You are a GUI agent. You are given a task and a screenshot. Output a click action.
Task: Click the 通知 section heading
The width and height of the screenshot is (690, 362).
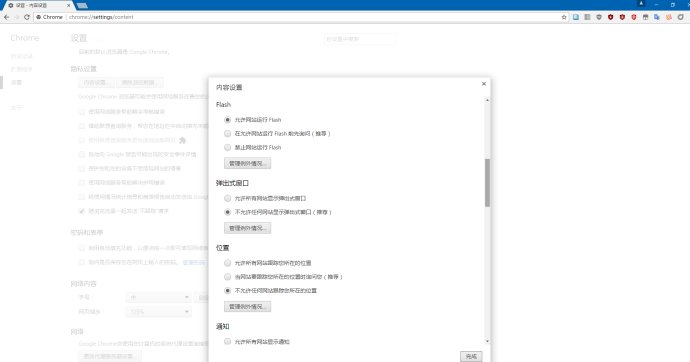tap(223, 326)
